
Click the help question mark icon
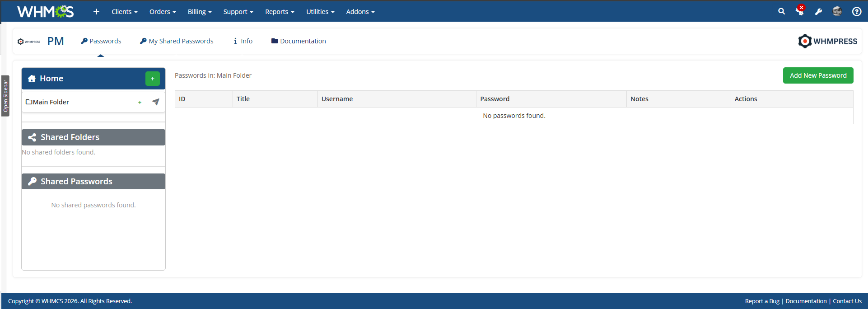tap(856, 12)
